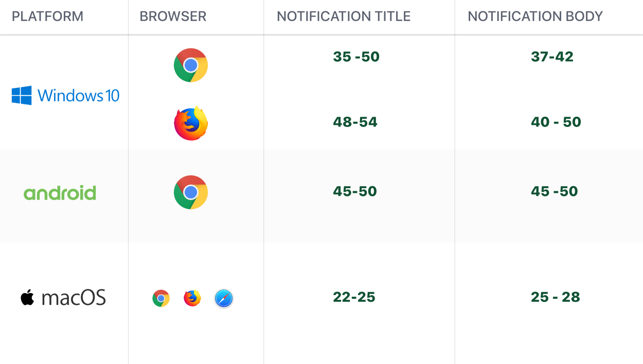Click the green android logo
Viewport: 643px width, 364px height.
(x=60, y=193)
